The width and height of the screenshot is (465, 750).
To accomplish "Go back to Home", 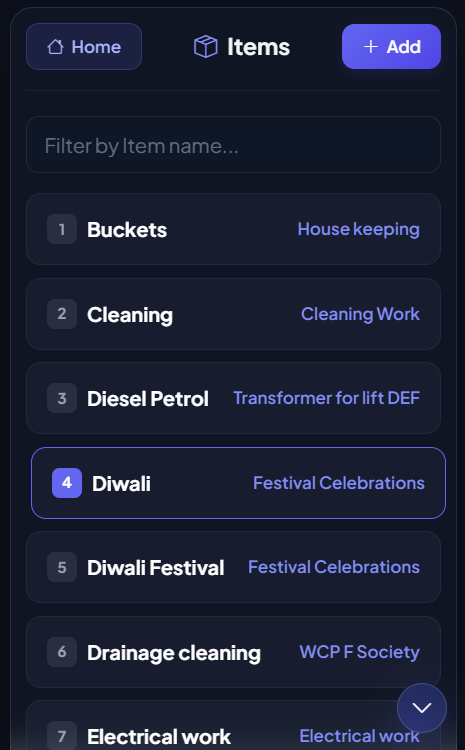I will [x=84, y=46].
